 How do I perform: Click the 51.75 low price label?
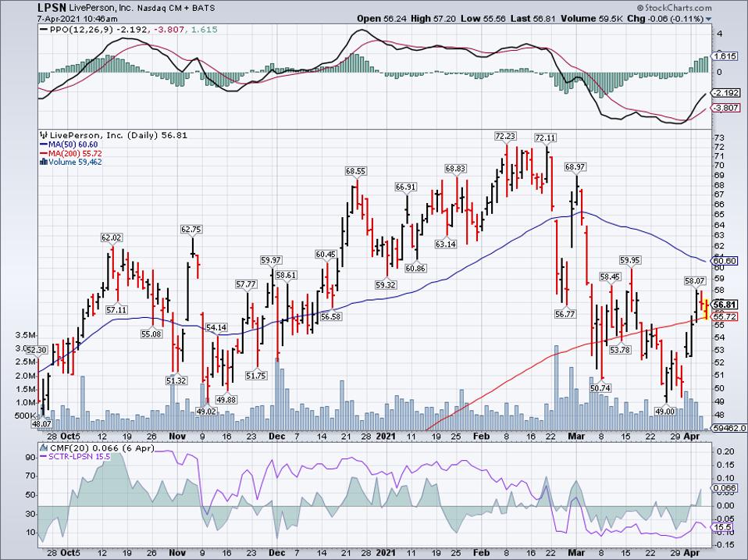click(x=255, y=376)
